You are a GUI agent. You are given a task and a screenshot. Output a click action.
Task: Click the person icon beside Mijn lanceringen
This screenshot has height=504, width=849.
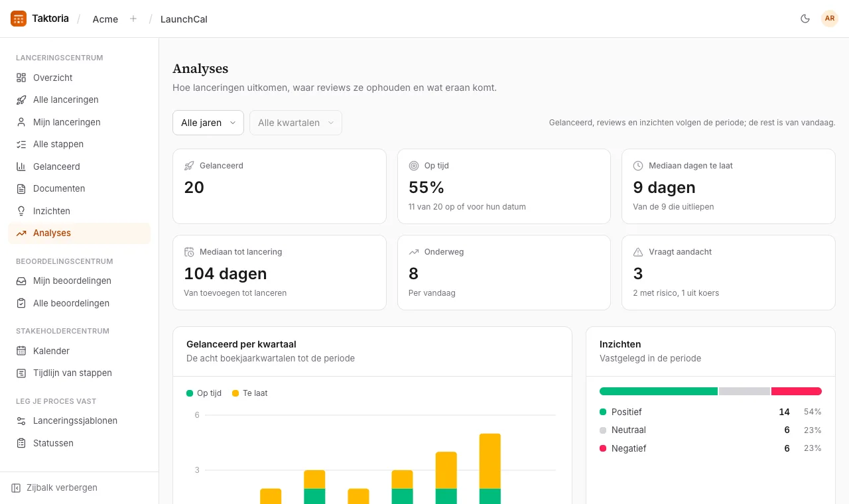point(21,122)
